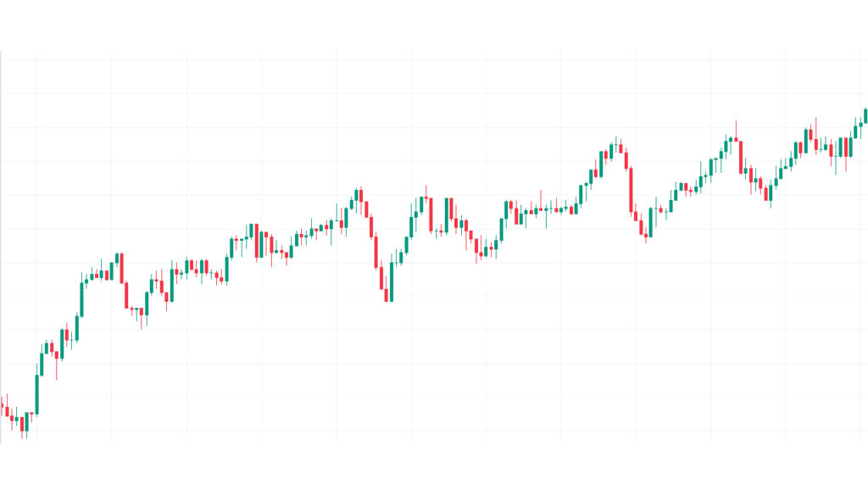Select the tallest red candle dropping from the third peak
The image size is (868, 495).
point(631,190)
